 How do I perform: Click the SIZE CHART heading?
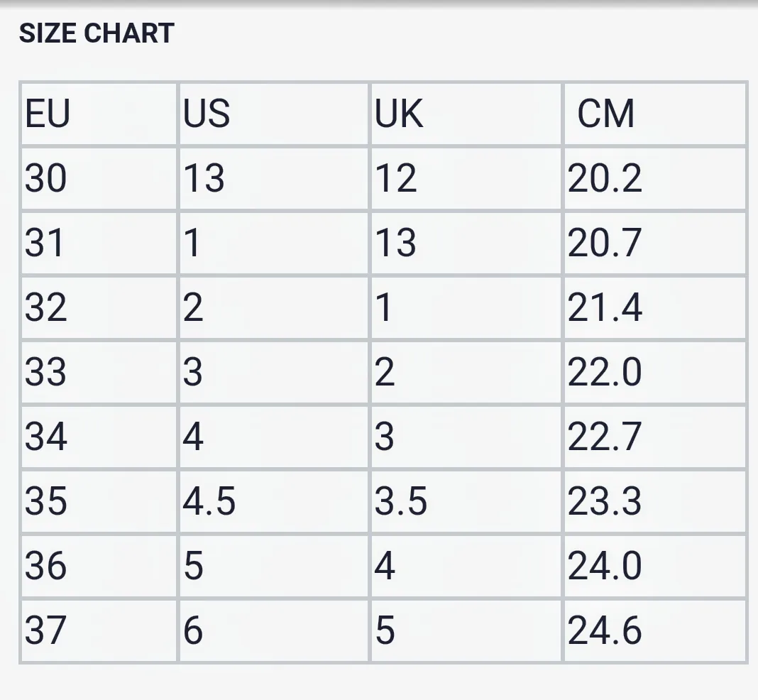97,33
